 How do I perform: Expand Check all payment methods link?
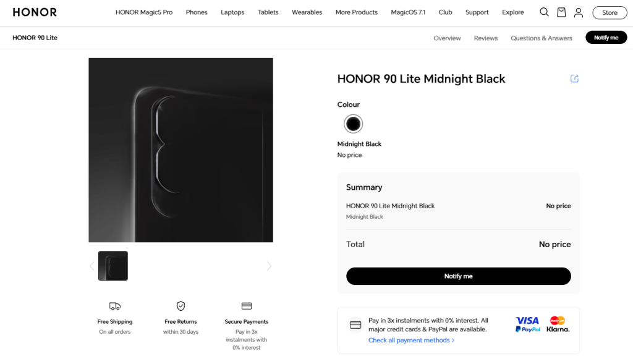pos(411,340)
